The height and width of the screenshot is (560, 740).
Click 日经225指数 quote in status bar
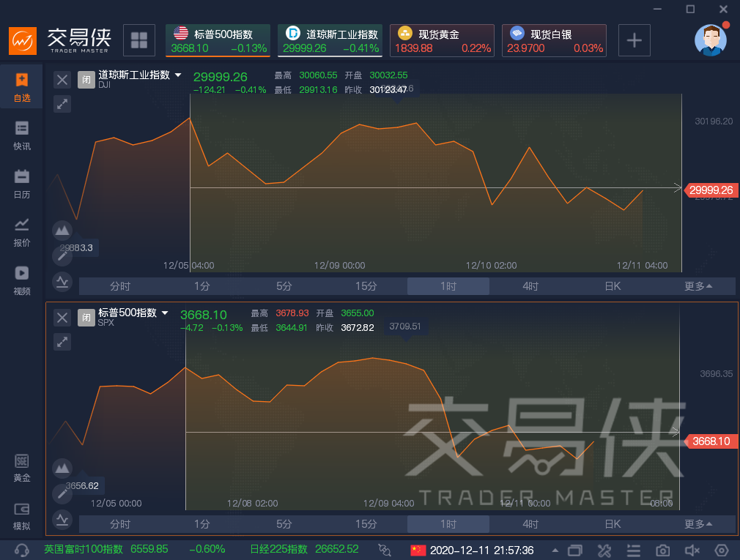coord(304,549)
